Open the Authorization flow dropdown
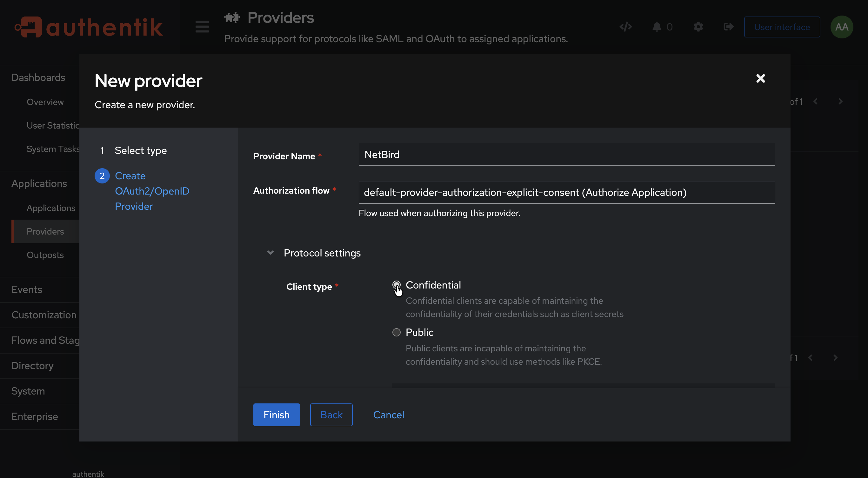This screenshot has height=478, width=868. [x=566, y=192]
